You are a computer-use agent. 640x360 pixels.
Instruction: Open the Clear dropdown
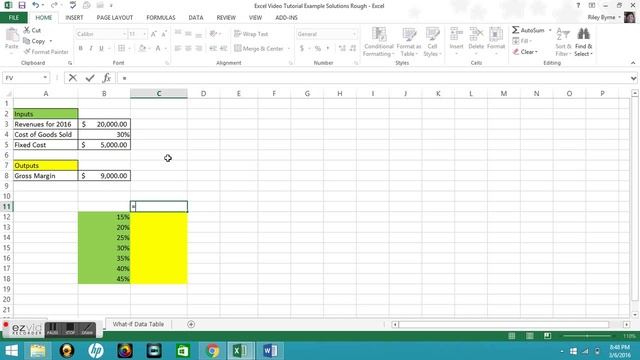pyautogui.click(x=525, y=52)
